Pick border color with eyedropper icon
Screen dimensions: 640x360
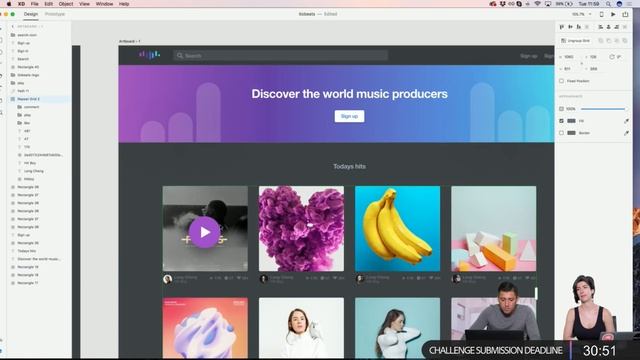pyautogui.click(x=626, y=133)
